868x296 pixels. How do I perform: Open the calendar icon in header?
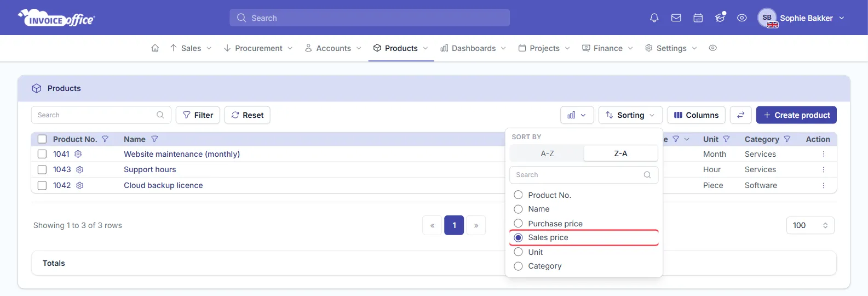698,18
